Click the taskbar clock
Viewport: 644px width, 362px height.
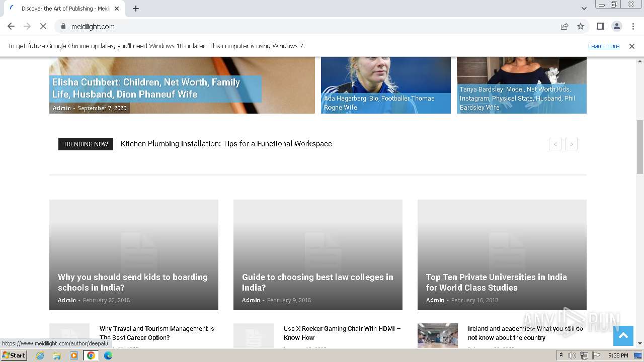click(x=618, y=355)
